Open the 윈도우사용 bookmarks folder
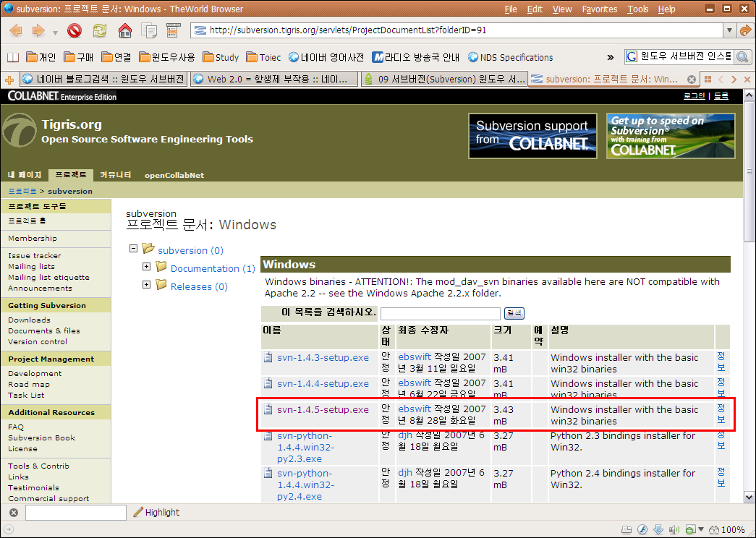The image size is (756, 538). tap(167, 57)
